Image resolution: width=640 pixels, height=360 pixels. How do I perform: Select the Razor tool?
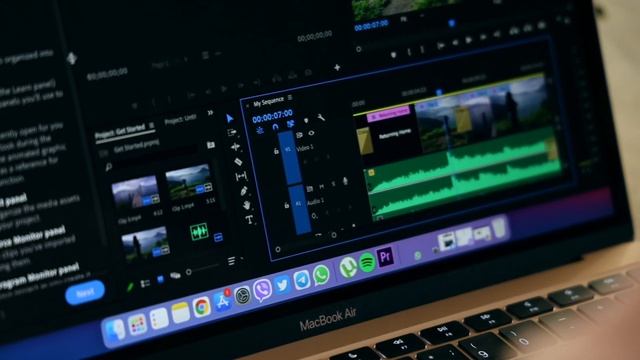tap(238, 162)
